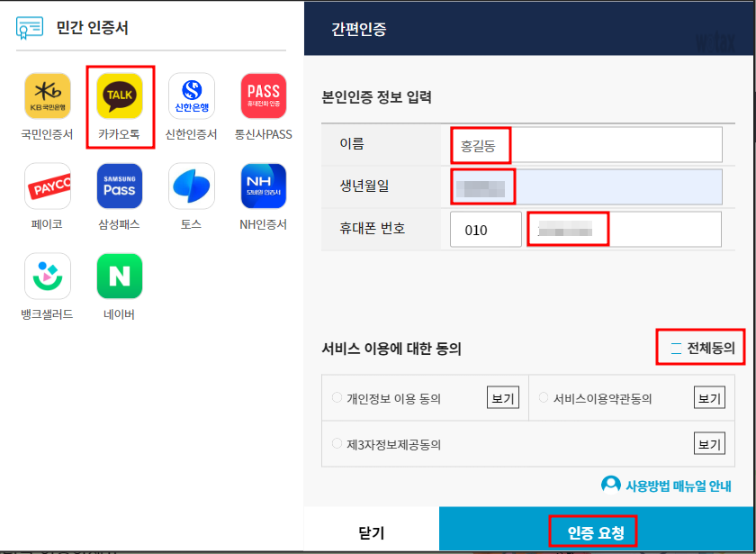
Task: Pick the 통신사PASS certificate icon
Action: point(264,96)
